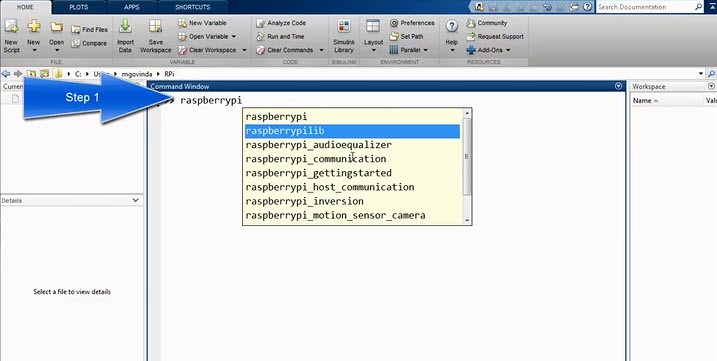Select raspberrypi_inversion in the completion list
The width and height of the screenshot is (717, 361).
coord(352,201)
